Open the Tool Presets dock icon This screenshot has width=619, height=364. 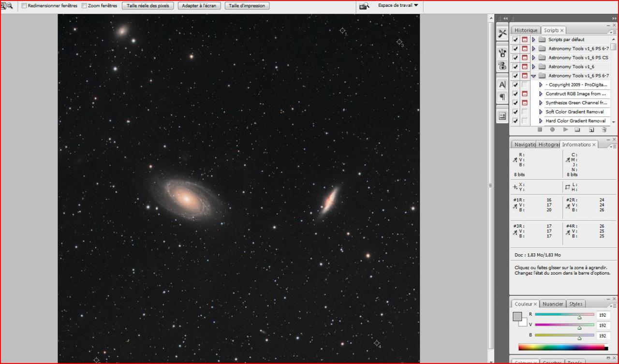pyautogui.click(x=502, y=33)
